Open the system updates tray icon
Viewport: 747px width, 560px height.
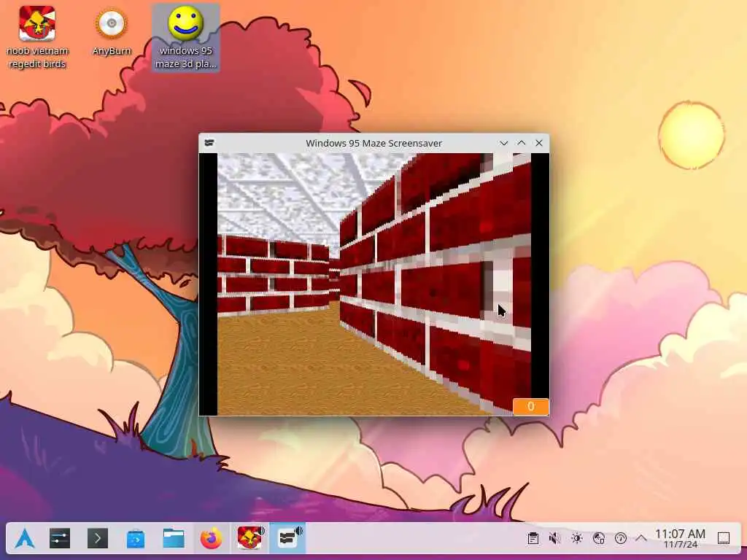[620, 539]
